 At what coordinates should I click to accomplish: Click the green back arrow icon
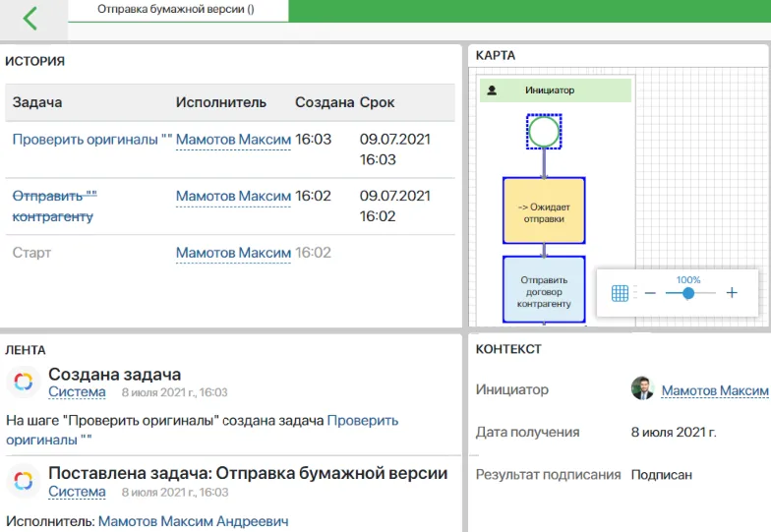[30, 19]
